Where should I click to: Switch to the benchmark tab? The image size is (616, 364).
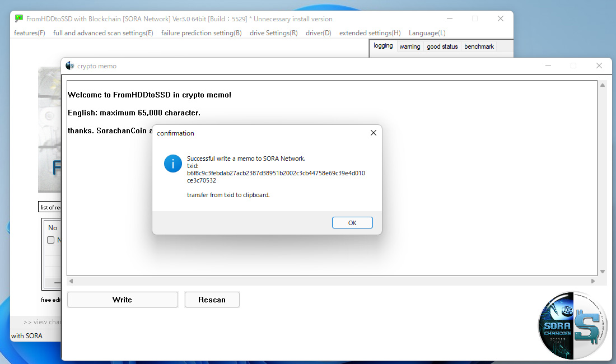point(479,46)
